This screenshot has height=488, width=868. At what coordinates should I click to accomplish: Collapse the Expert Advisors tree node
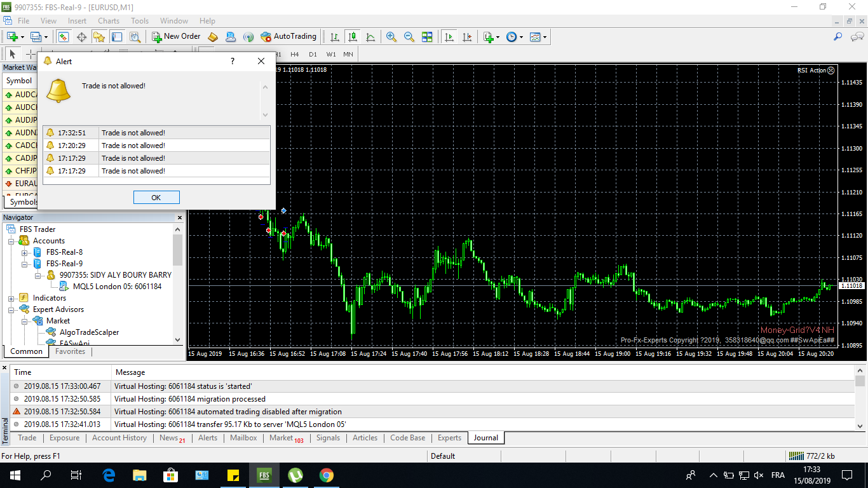pyautogui.click(x=11, y=309)
